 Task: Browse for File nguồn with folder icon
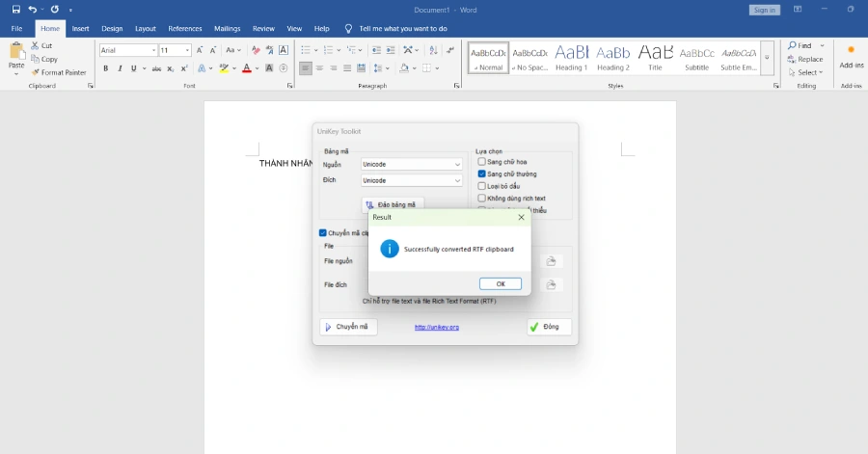[x=551, y=261]
